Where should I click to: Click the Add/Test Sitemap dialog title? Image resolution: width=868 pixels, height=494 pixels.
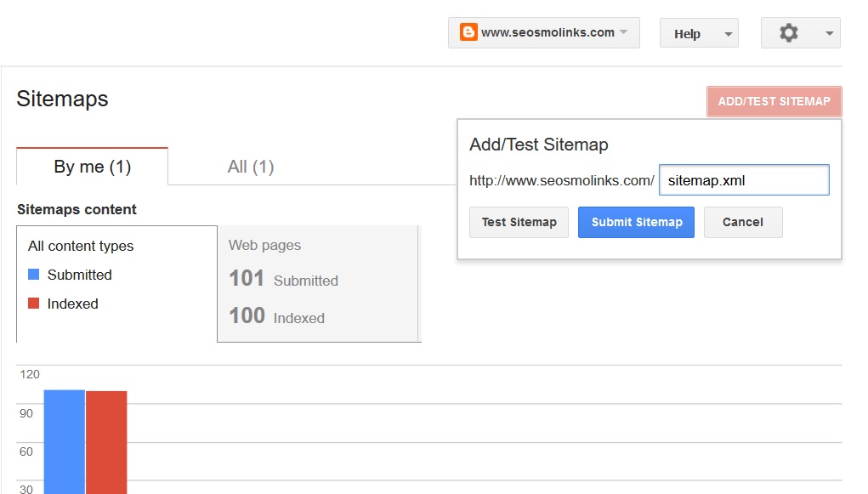pyautogui.click(x=539, y=145)
